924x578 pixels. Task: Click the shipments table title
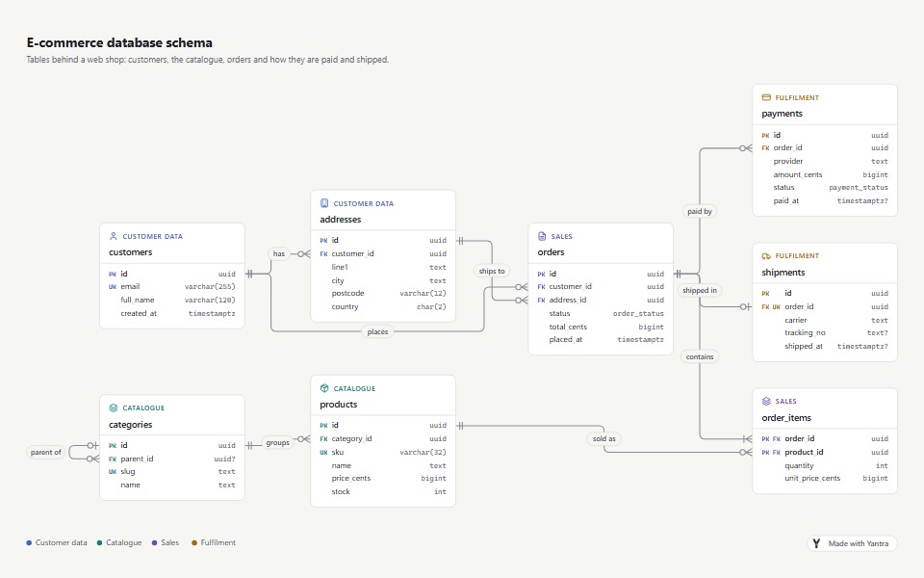[x=783, y=272]
